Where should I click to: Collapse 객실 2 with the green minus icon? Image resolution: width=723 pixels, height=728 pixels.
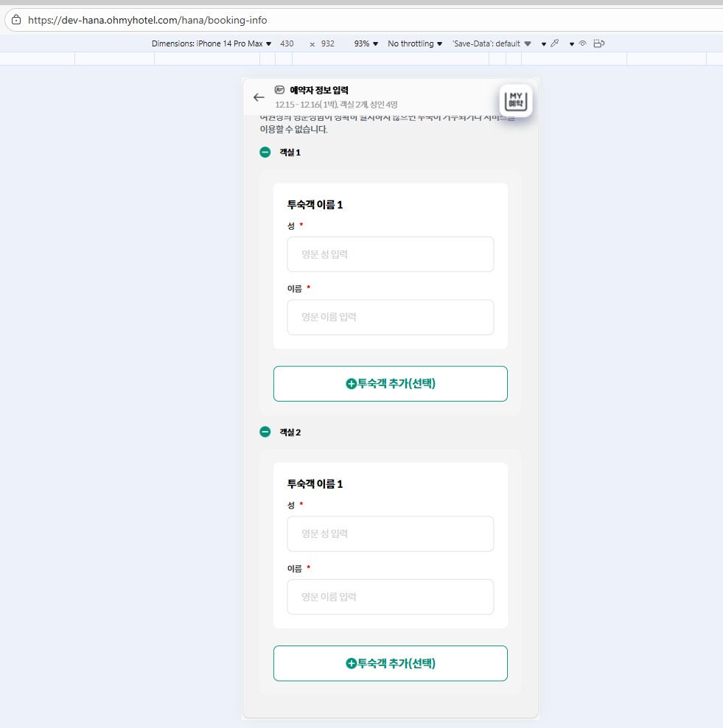[x=265, y=432]
